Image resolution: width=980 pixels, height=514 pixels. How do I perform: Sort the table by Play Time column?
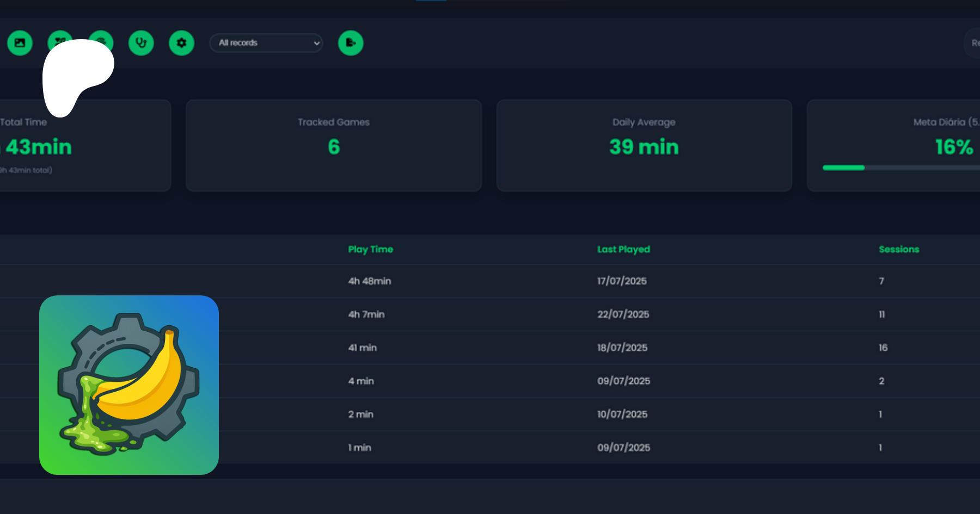point(370,249)
